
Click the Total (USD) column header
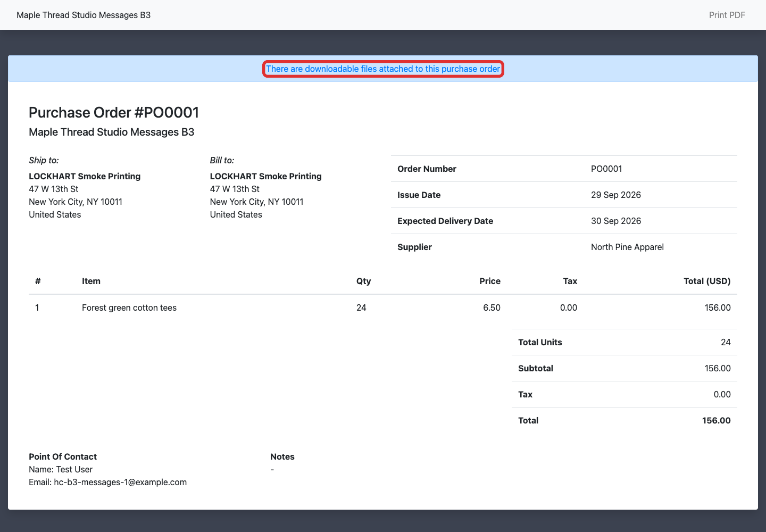pos(707,281)
